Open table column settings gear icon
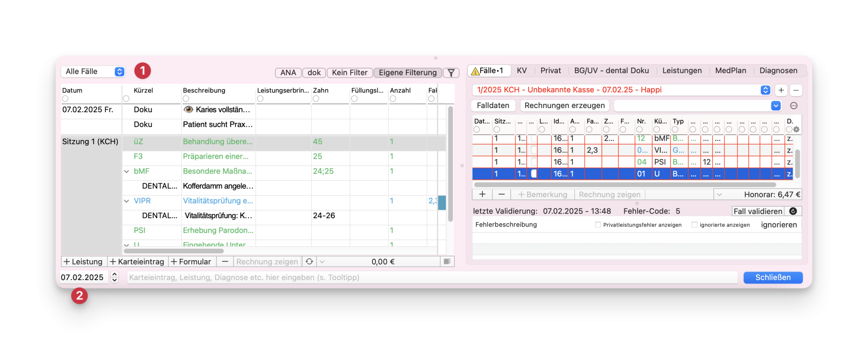The image size is (868, 344). [x=796, y=130]
